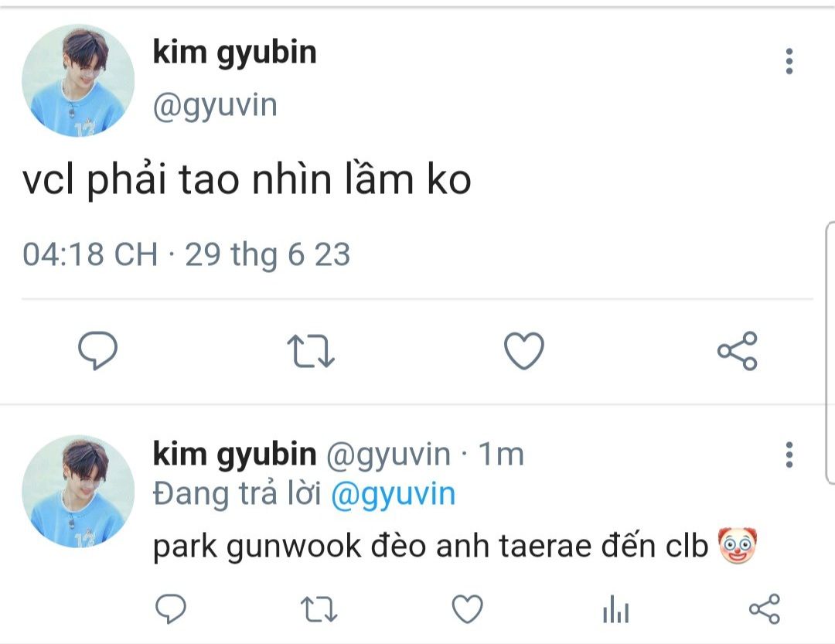This screenshot has height=644, width=835.
Task: Share the main tweet
Action: [x=738, y=352]
